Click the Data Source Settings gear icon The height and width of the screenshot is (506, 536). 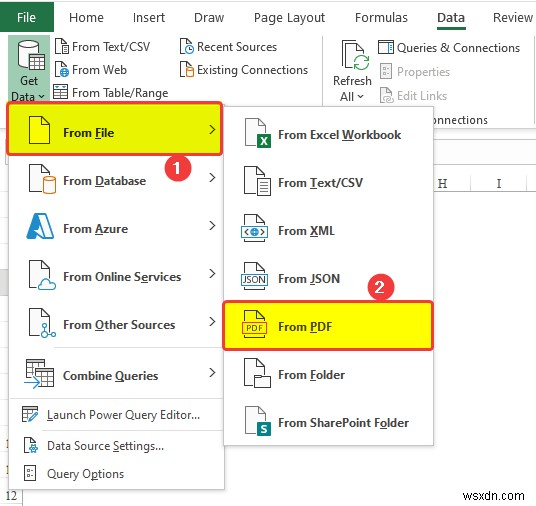(31, 445)
